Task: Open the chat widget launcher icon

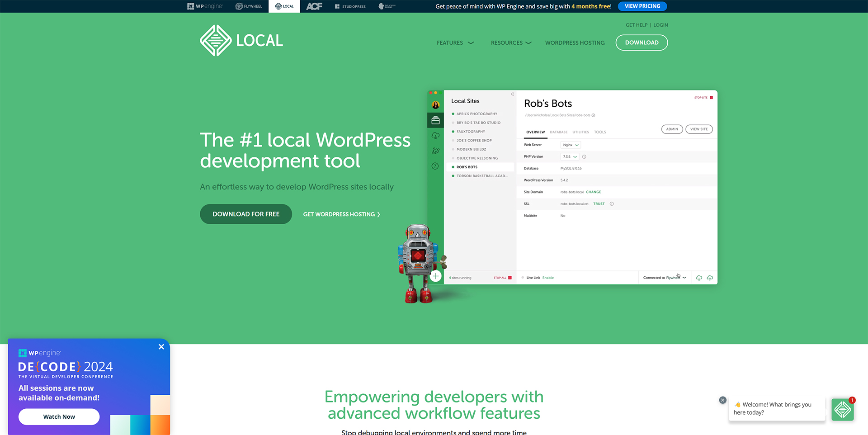Action: coord(843,410)
